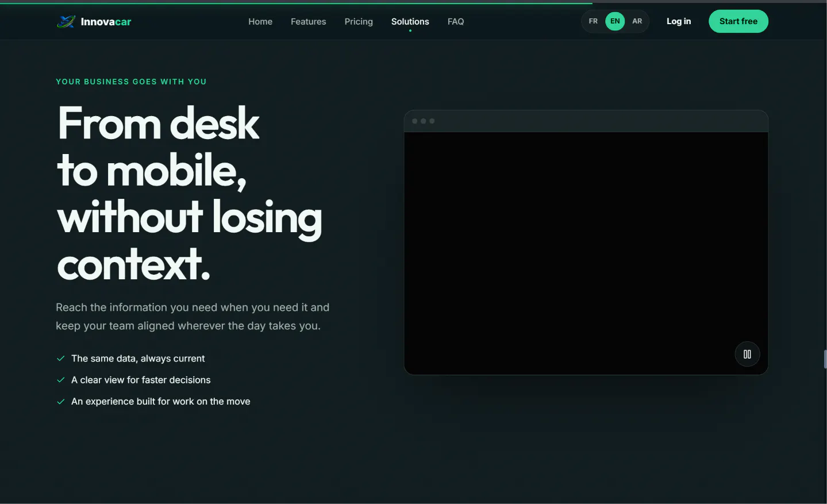Click 'A clear view for faster decisions' text
This screenshot has width=827, height=504.
tap(141, 380)
